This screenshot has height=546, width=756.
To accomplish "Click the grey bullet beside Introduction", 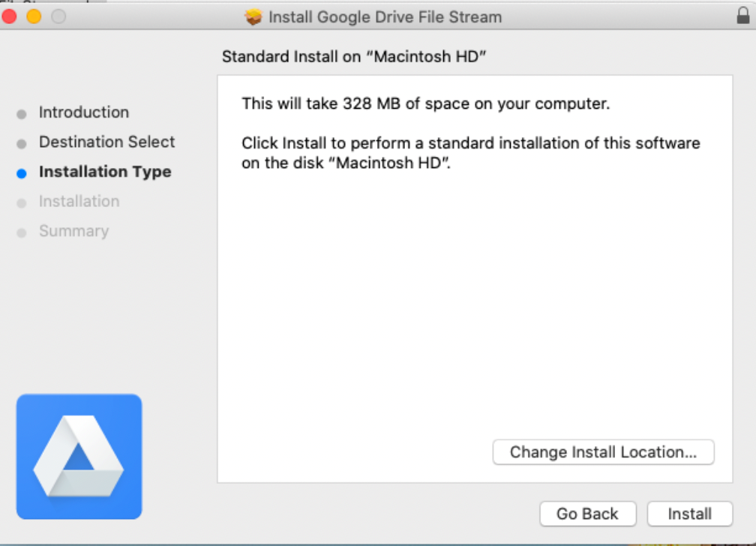I will point(21,114).
